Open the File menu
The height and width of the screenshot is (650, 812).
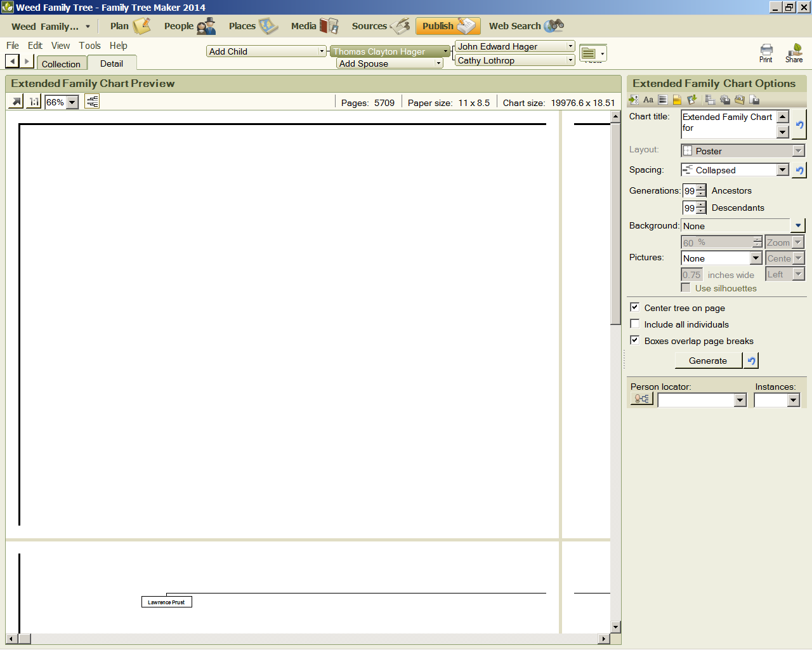pos(13,46)
